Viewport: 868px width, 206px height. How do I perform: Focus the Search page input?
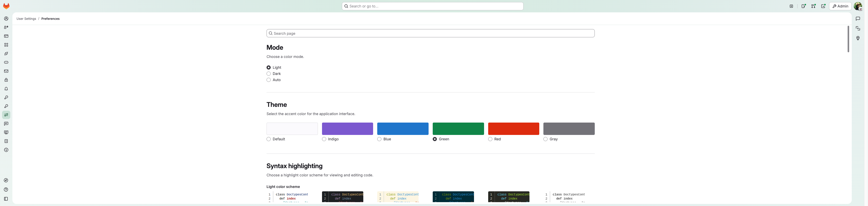tap(430, 33)
